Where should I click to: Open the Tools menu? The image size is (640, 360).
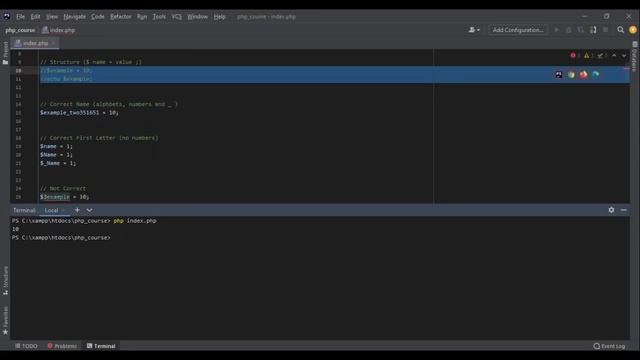coord(159,17)
